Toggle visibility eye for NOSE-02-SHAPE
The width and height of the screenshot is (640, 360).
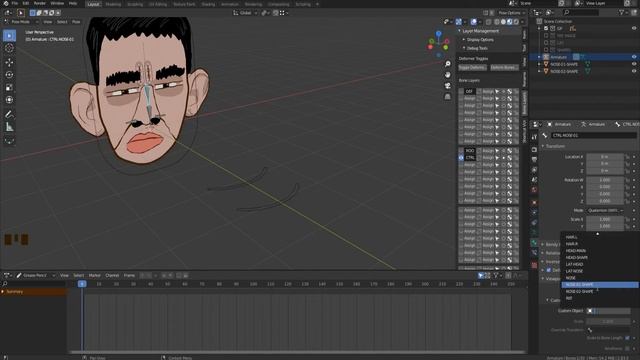click(634, 71)
